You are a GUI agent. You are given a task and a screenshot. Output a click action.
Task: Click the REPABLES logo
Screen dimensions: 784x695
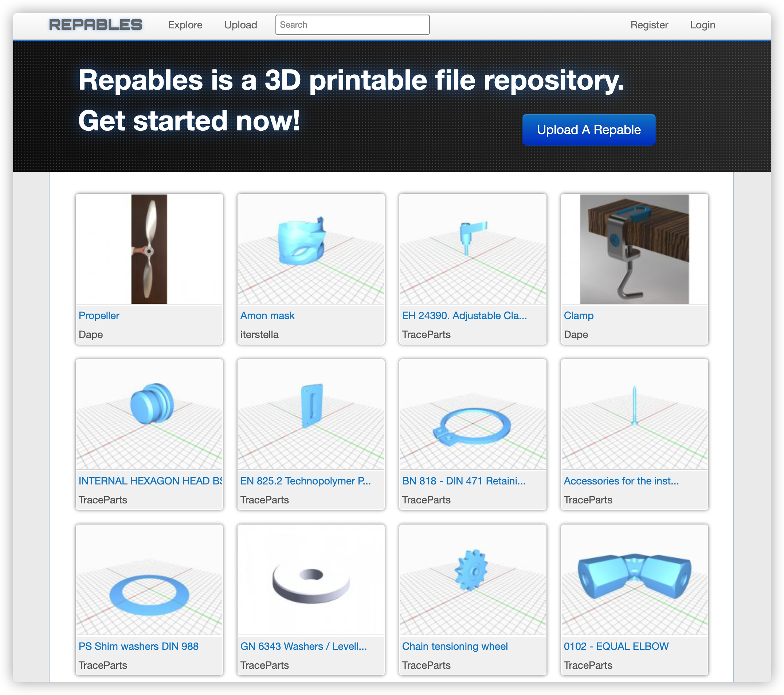point(95,24)
